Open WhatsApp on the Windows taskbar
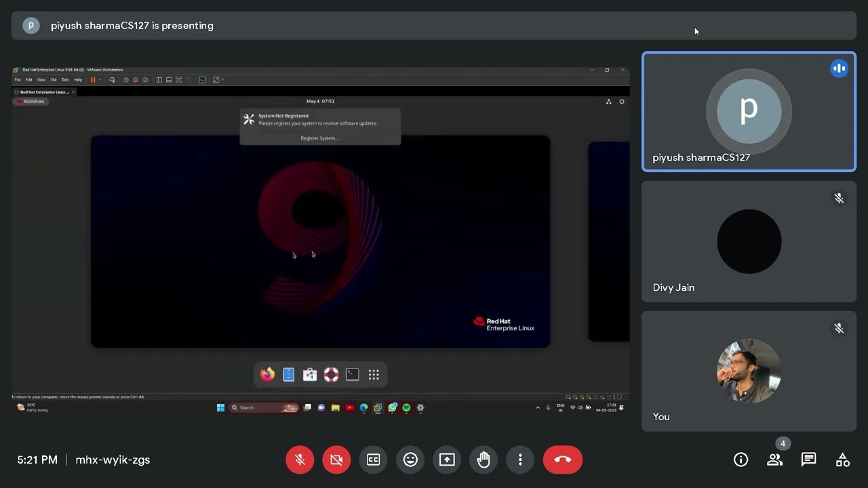 click(393, 407)
